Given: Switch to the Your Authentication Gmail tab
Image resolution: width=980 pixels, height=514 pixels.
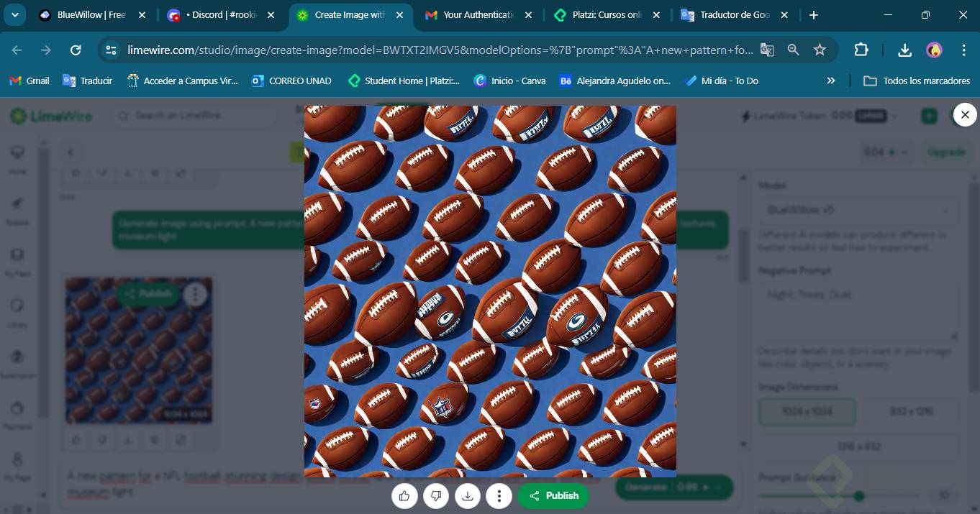Looking at the screenshot, I should click(x=478, y=14).
